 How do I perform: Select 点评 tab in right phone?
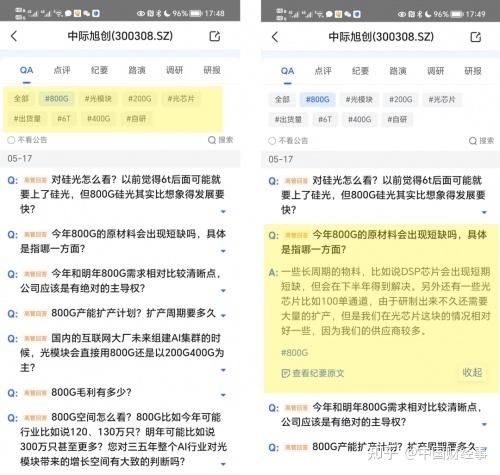[x=323, y=71]
